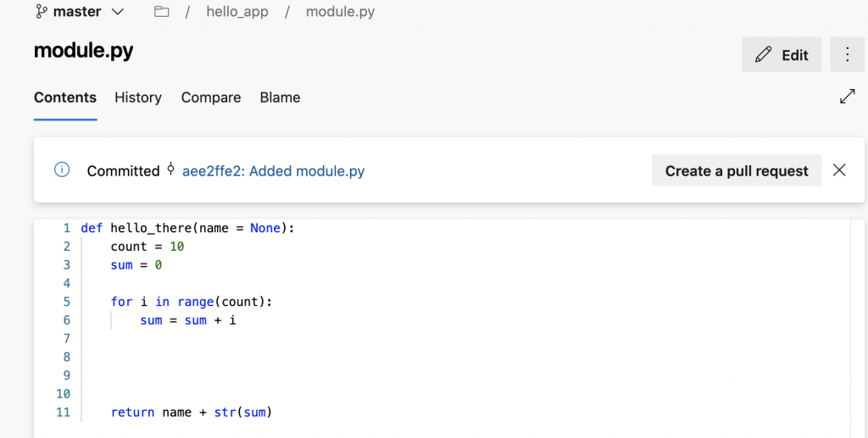Open the more actions vertical ellipsis menu
The image size is (868, 438).
click(x=847, y=55)
